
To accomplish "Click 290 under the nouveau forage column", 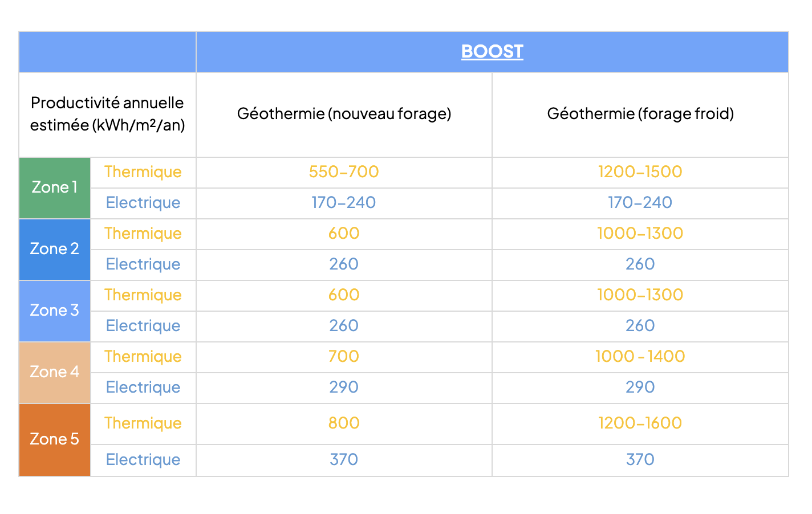I will (344, 387).
